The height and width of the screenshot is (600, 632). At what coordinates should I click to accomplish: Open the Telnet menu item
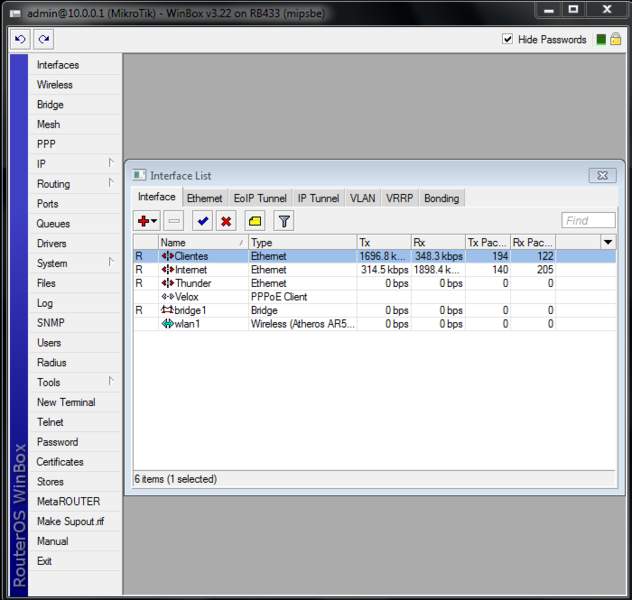click(75, 422)
